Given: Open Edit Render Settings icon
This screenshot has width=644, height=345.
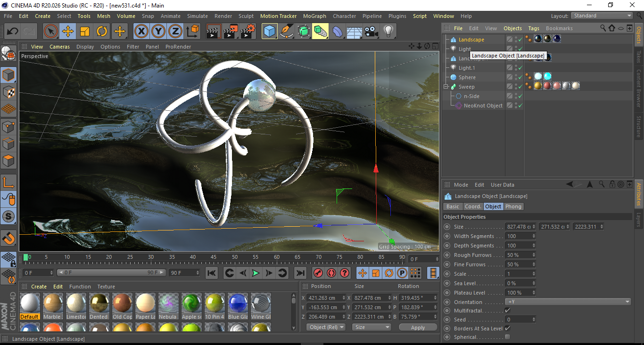Looking at the screenshot, I should point(248,32).
